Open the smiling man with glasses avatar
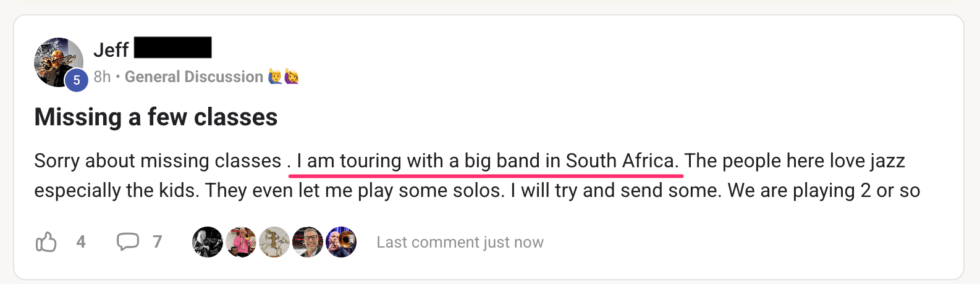Viewport: 980px width, 284px height. [308, 242]
